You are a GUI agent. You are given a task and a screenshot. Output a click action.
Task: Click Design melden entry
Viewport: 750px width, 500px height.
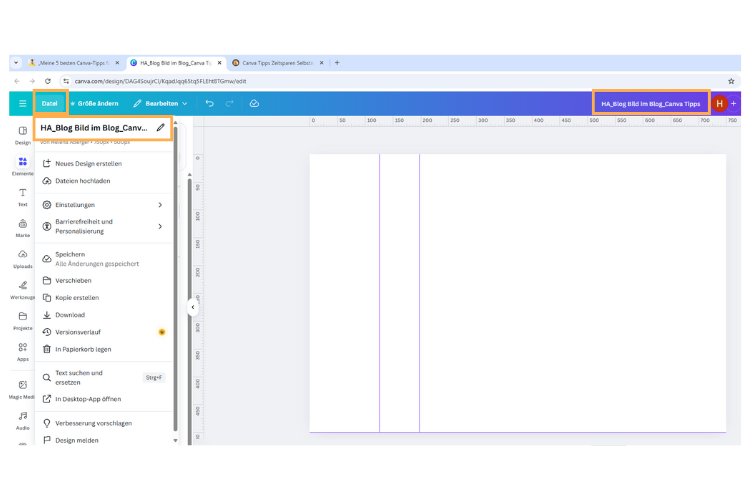(x=103, y=440)
